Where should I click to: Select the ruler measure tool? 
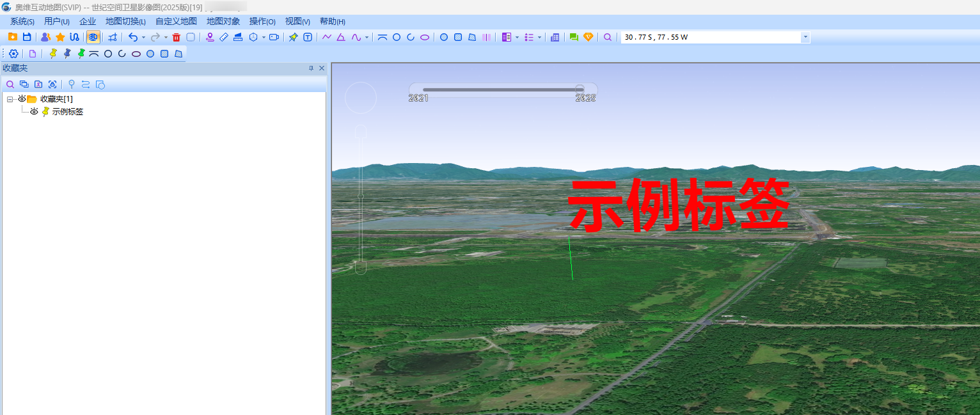[224, 37]
